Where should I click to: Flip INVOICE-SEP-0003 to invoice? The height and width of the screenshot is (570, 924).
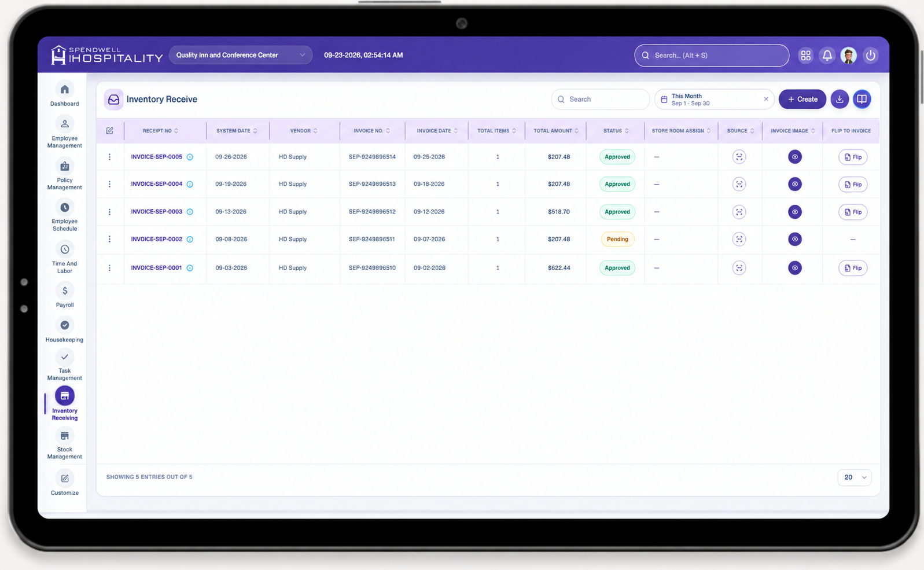pos(853,212)
